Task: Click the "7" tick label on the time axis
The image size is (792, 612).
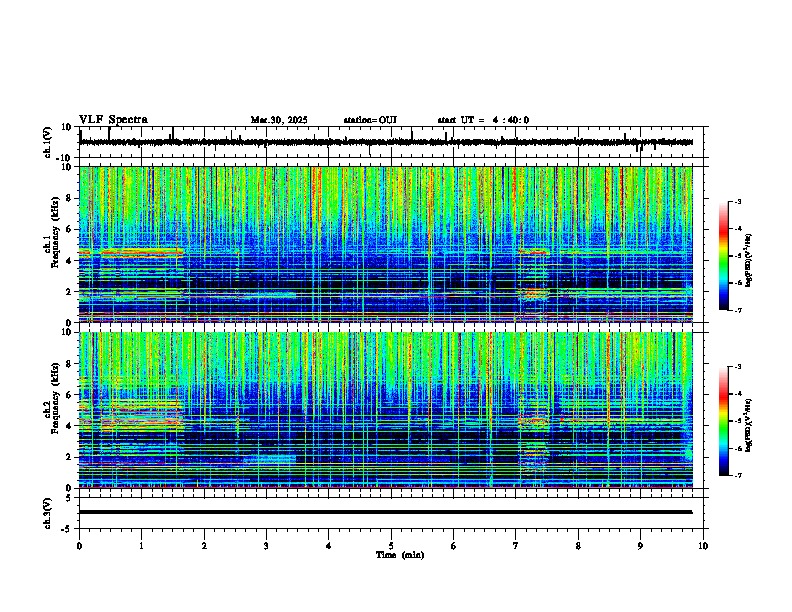Action: [516, 546]
